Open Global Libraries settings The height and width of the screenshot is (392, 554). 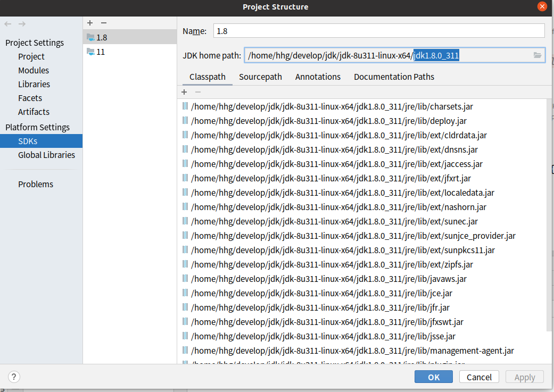click(x=46, y=155)
